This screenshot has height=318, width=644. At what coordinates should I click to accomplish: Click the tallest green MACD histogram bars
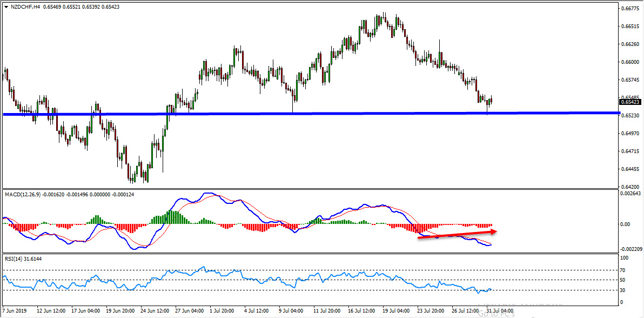click(x=172, y=217)
